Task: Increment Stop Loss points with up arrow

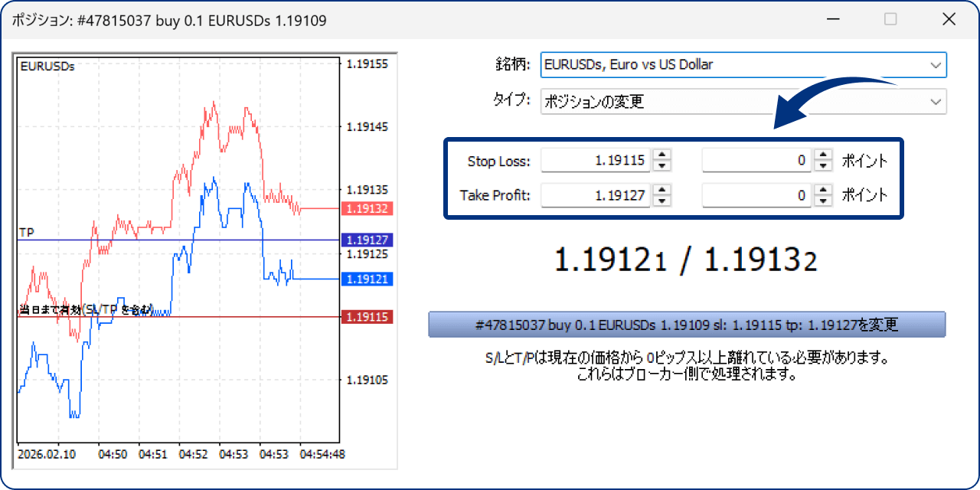Action: point(823,156)
